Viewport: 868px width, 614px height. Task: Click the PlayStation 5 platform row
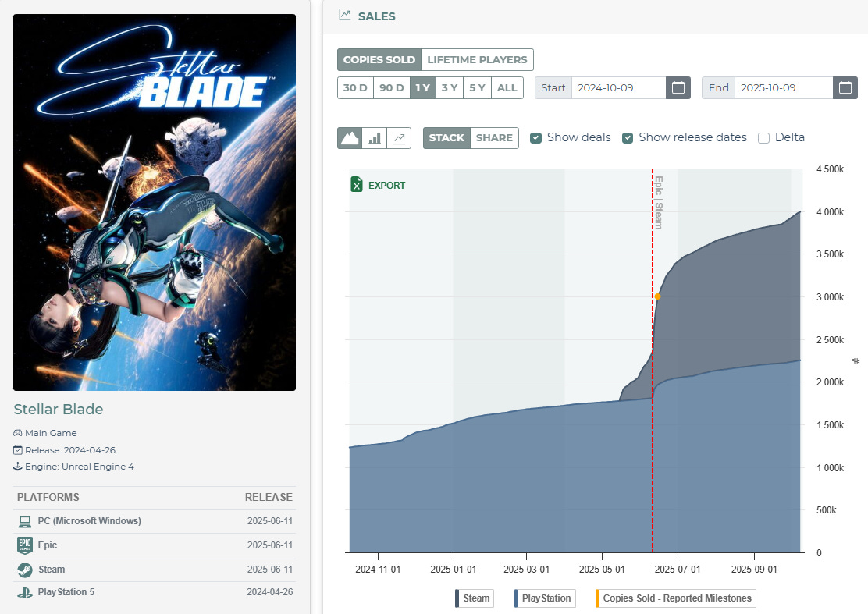[x=155, y=592]
